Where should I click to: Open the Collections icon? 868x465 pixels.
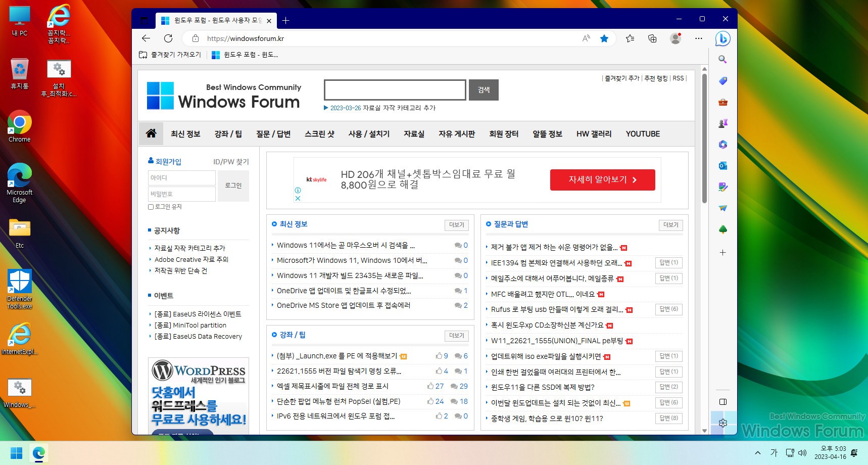[652, 38]
